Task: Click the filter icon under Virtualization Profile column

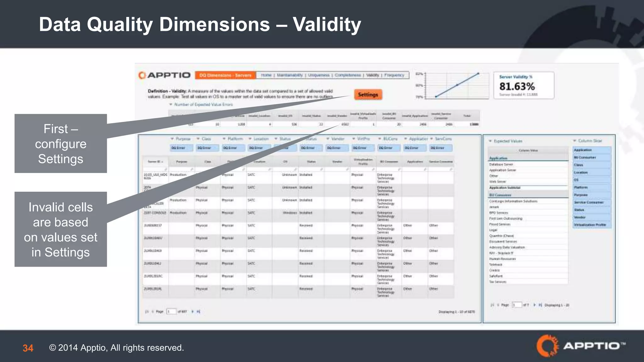Action: (373, 169)
